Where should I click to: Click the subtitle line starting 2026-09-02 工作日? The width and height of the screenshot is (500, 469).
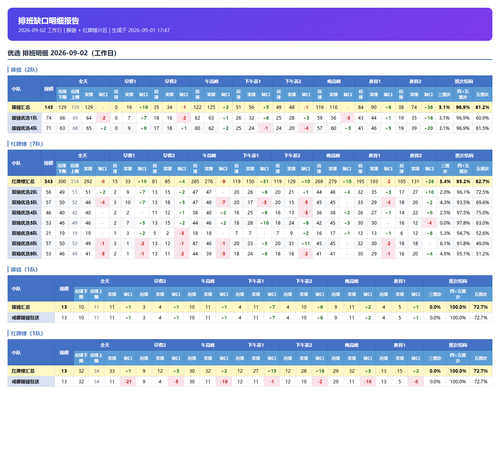point(94,30)
